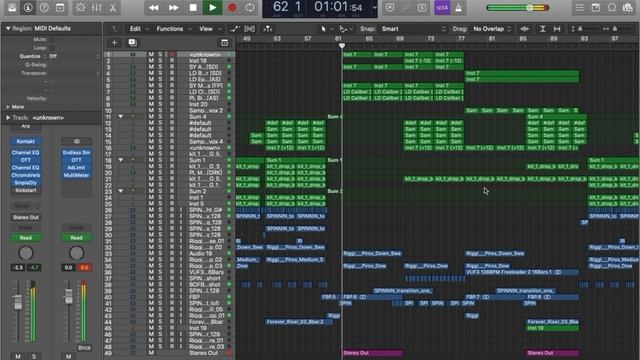
Task: Open the Editors with scissors icon
Action: (x=113, y=8)
